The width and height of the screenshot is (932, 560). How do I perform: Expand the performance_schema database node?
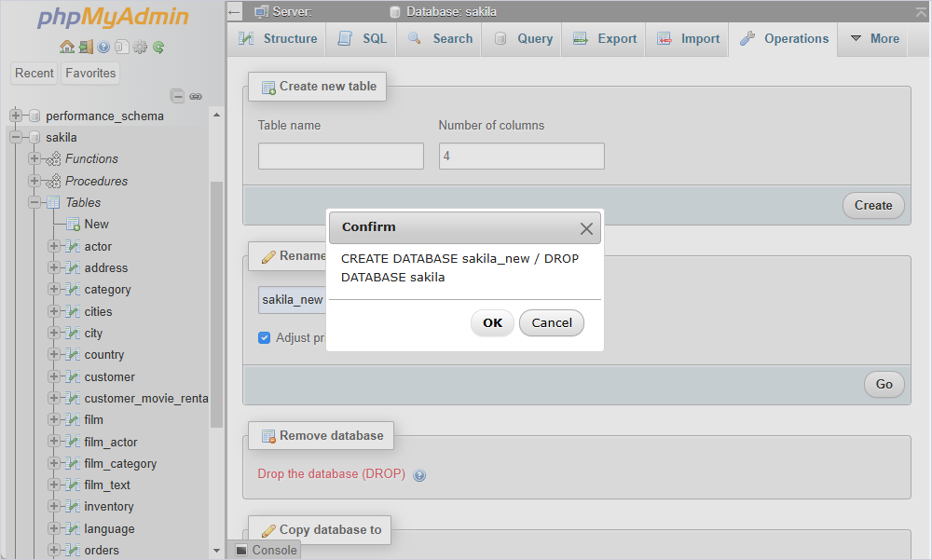pyautogui.click(x=16, y=116)
